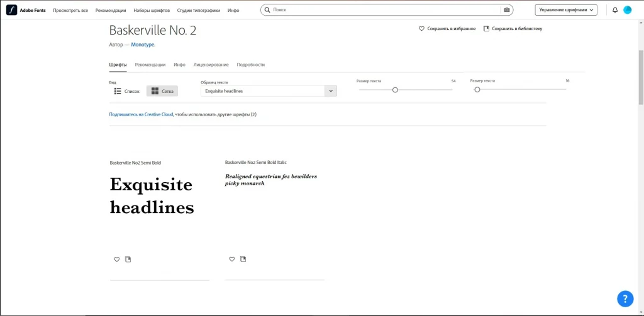Select the Шрифты tab
The width and height of the screenshot is (644, 316).
[118, 65]
